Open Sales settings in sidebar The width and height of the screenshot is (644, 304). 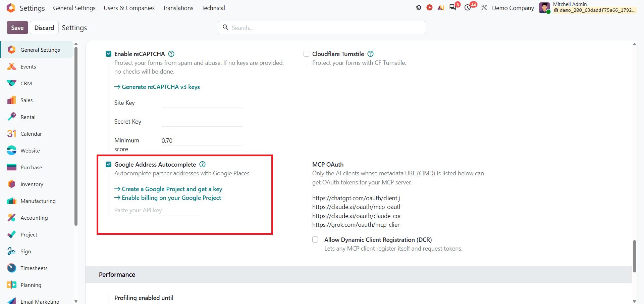click(37, 100)
